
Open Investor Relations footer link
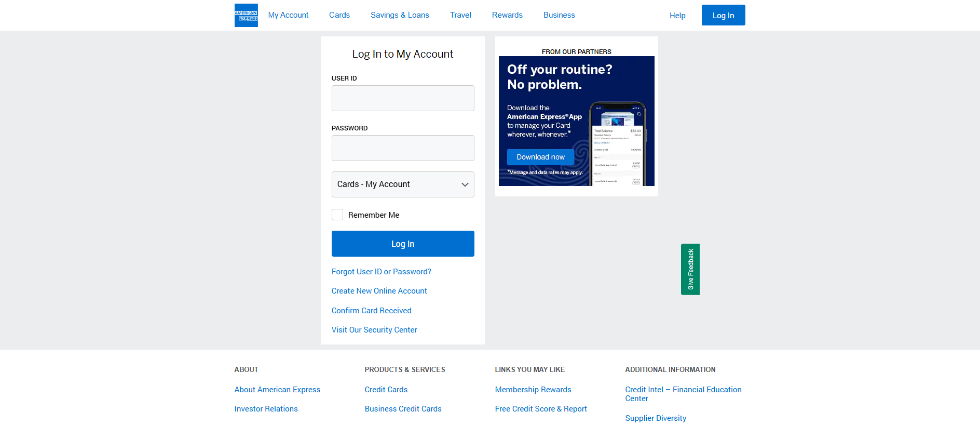point(266,409)
